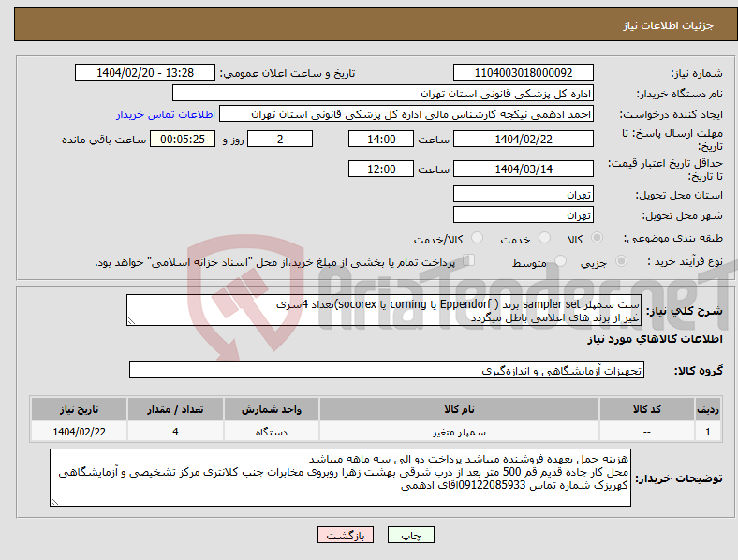Select the کالا radio button
The image size is (738, 560).
[x=597, y=238]
